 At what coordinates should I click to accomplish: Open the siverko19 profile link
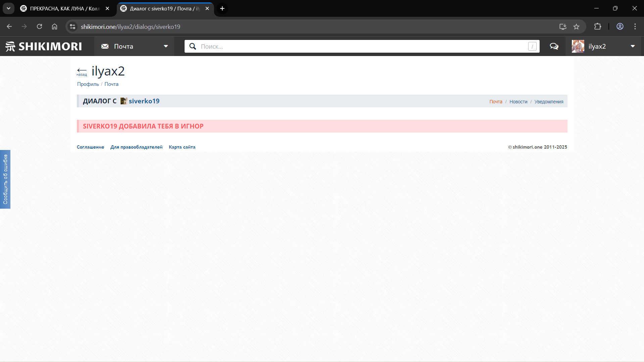click(x=144, y=101)
